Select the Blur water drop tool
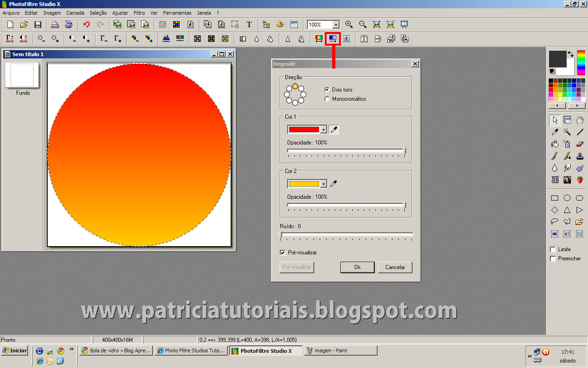 (x=555, y=168)
